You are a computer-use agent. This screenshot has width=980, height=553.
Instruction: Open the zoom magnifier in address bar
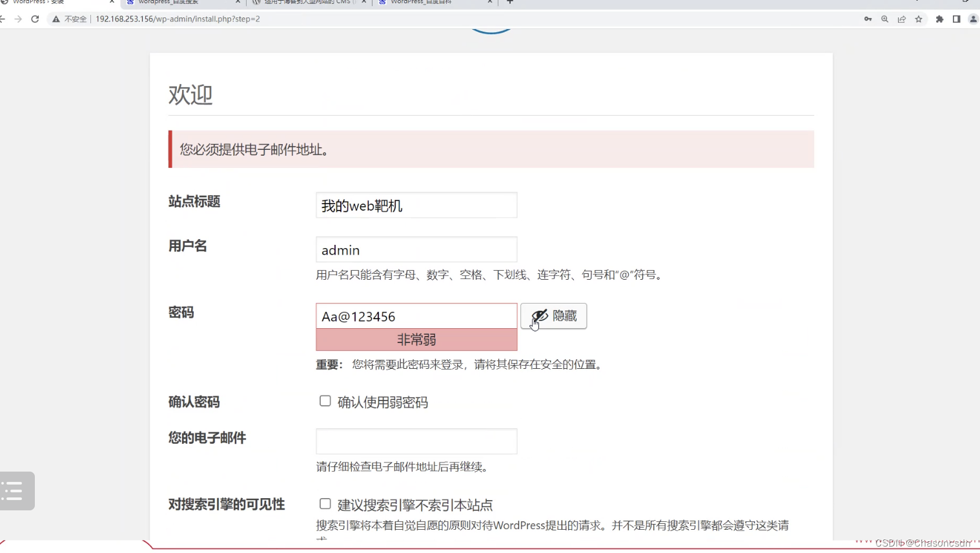coord(884,19)
